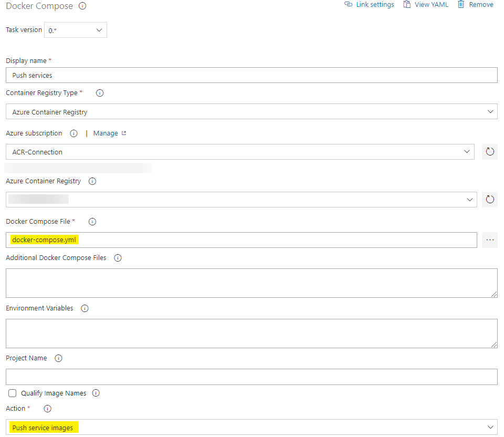Click the View YAML clipboard icon
This screenshot has height=437, width=504.
(x=407, y=4)
